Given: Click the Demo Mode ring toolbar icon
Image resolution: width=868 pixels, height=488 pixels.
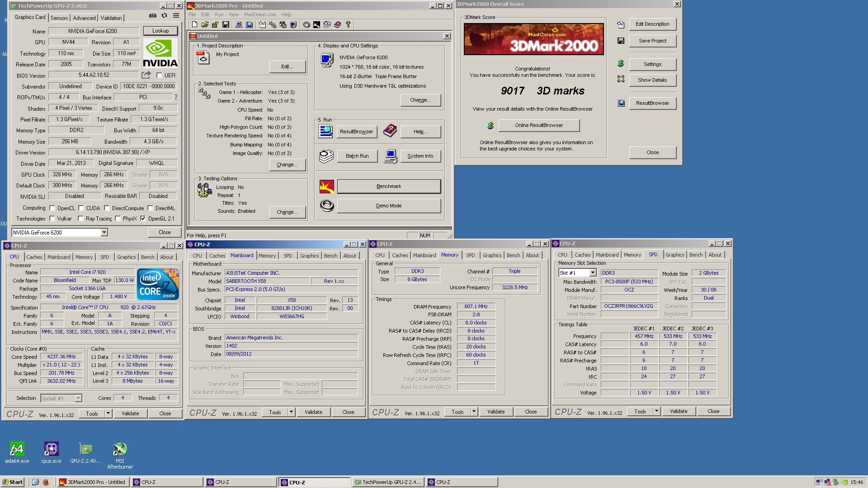Looking at the screenshot, I should click(x=306, y=25).
